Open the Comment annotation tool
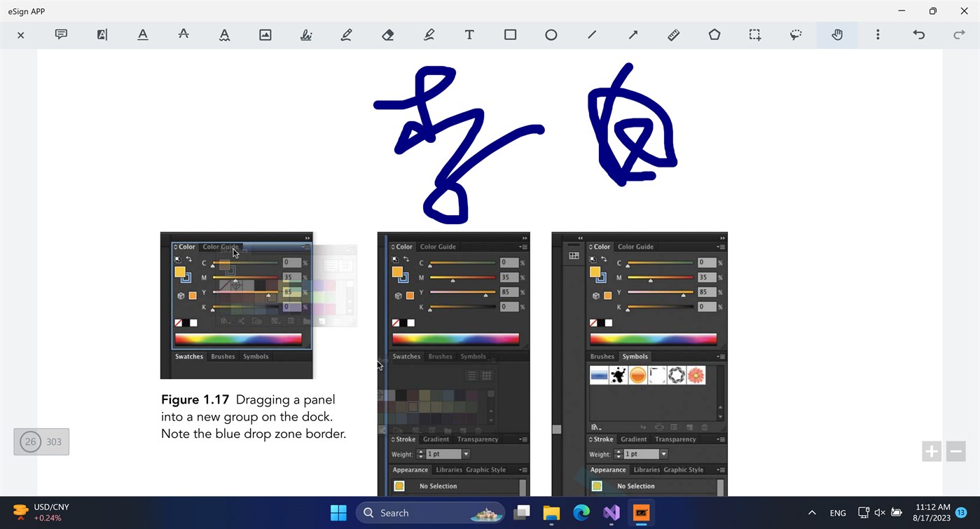980x529 pixels. [61, 34]
